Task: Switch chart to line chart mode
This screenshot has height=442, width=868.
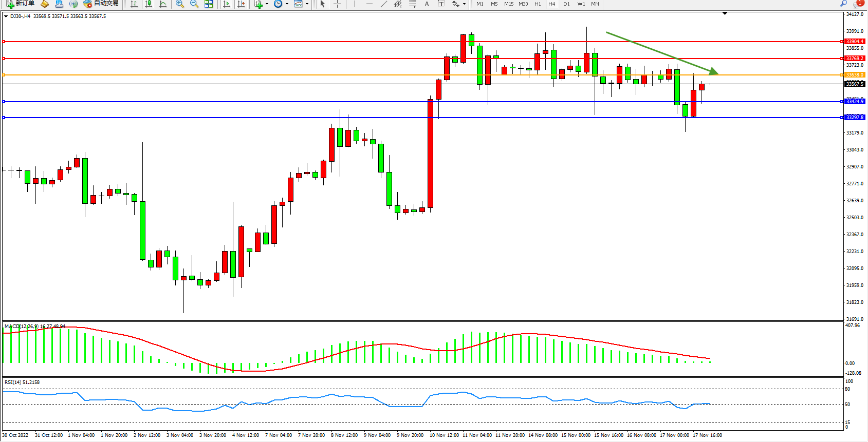Action: click(x=163, y=4)
